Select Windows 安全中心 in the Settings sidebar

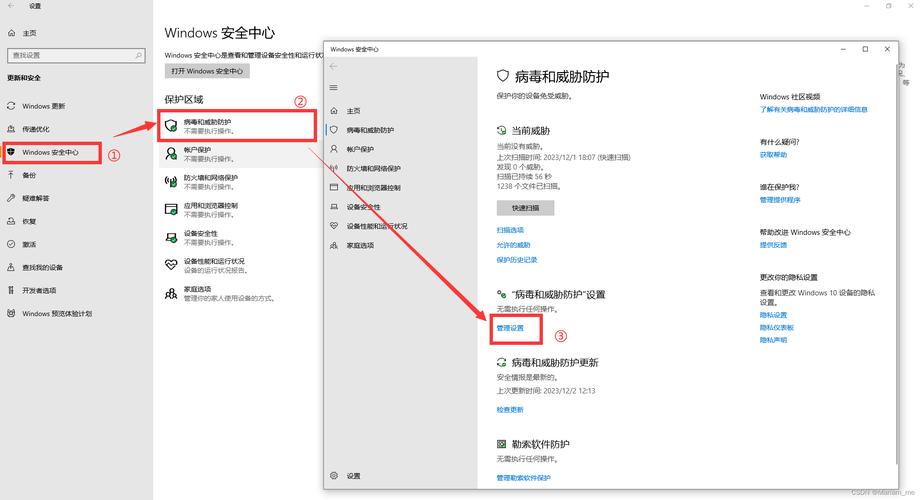pyautogui.click(x=50, y=152)
